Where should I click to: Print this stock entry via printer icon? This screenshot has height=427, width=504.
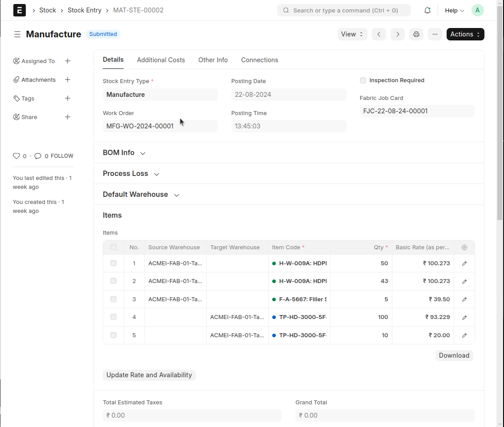point(416,34)
